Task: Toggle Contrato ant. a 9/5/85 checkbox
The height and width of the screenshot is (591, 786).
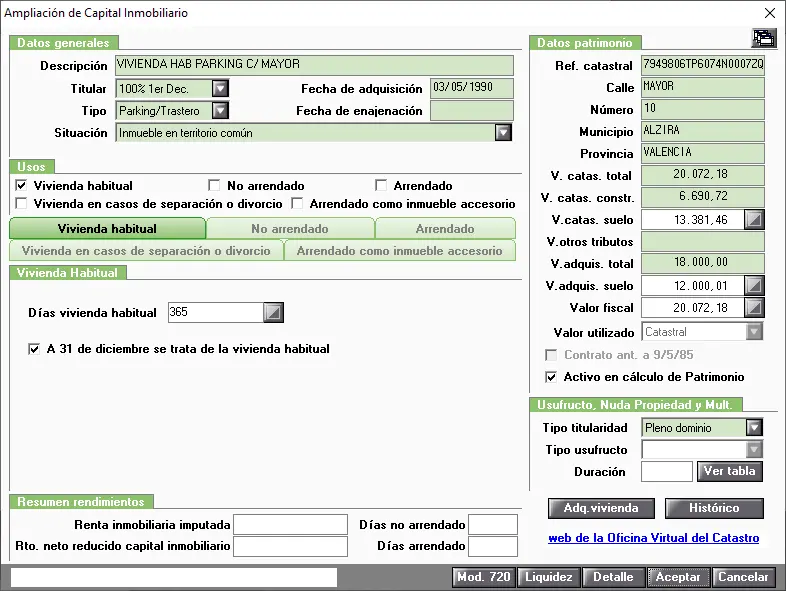Action: [x=551, y=355]
